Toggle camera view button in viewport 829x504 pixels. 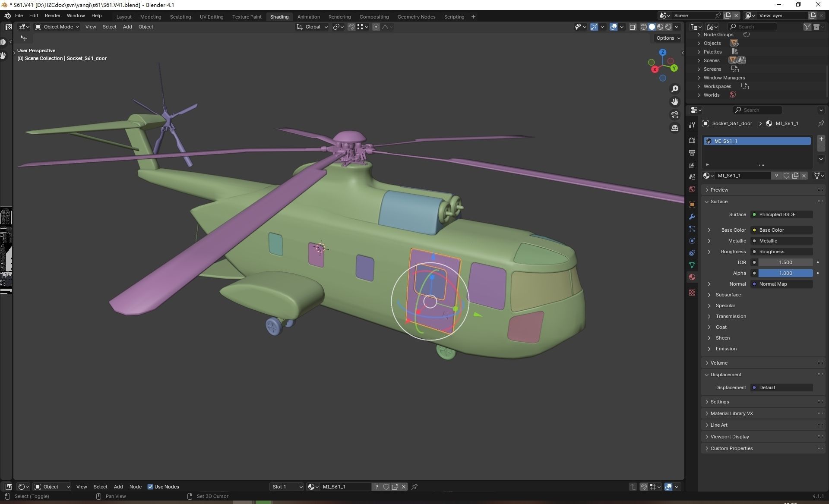click(x=674, y=115)
